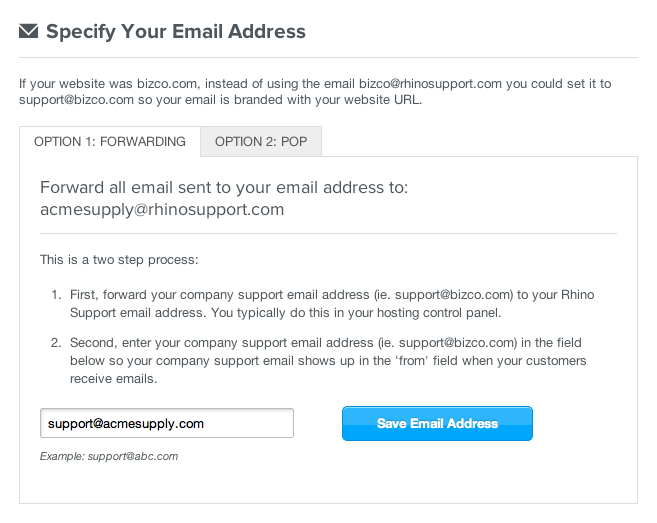Open the Option 2: POP tab
657x523 pixels.
[x=261, y=142]
